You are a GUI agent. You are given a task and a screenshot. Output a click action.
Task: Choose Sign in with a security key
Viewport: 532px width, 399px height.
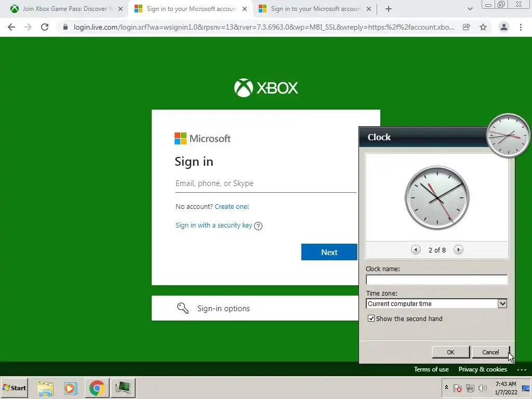click(214, 225)
